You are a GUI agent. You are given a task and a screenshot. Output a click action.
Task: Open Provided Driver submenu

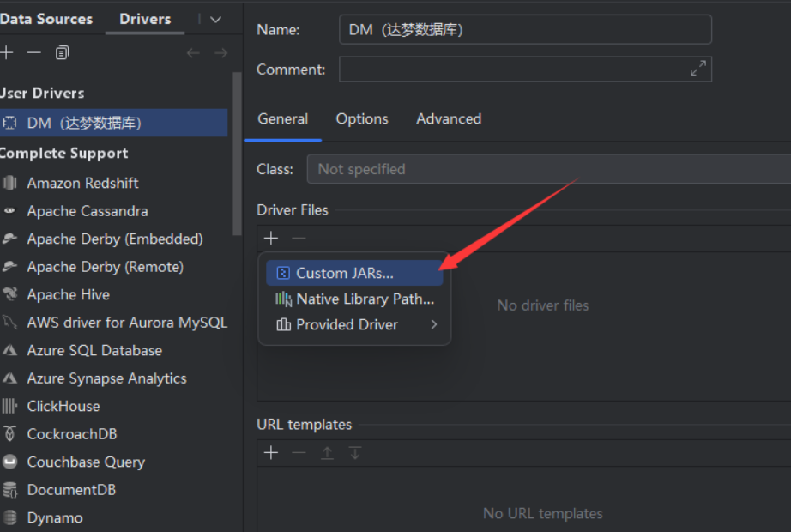354,324
